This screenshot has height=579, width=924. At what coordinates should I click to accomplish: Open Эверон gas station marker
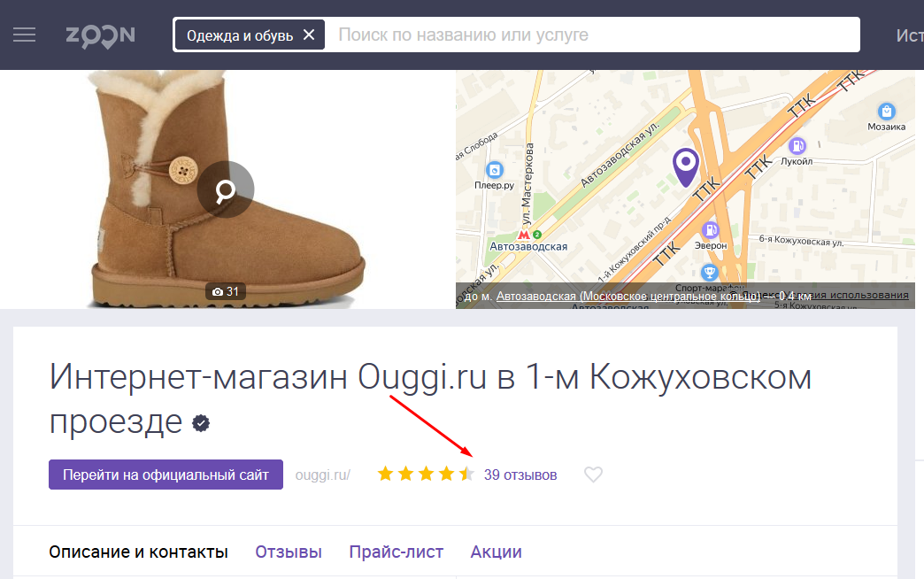(x=710, y=230)
